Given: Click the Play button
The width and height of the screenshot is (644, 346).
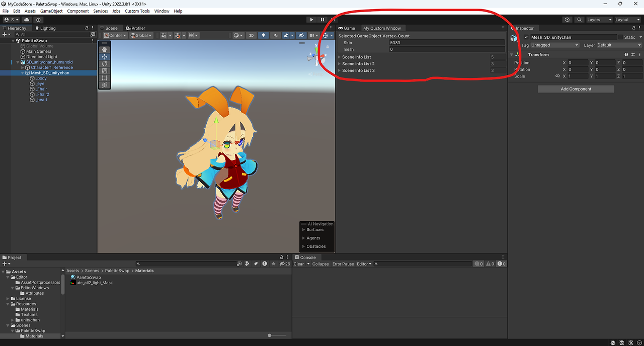Looking at the screenshot, I should coord(311,20).
